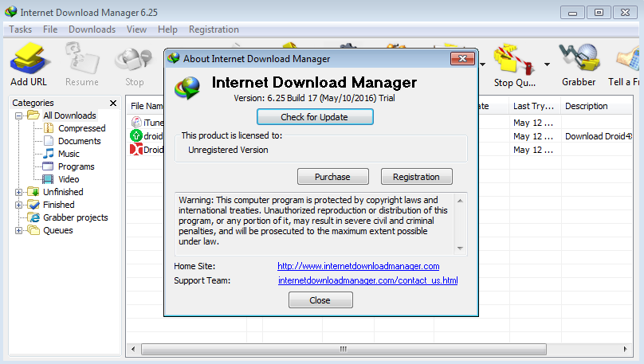Viewport: 644px width, 364px height.
Task: Select the droid download with green arrow icon
Action: (x=147, y=136)
